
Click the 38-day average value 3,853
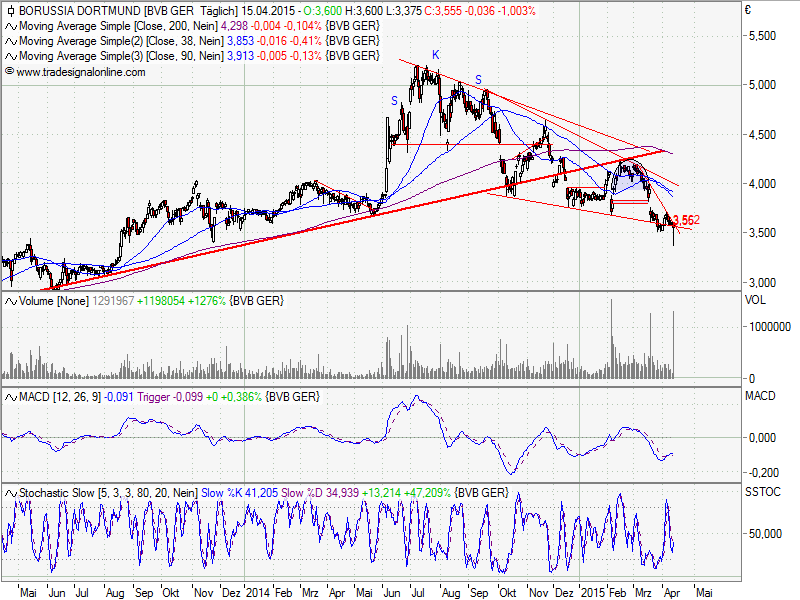point(240,41)
